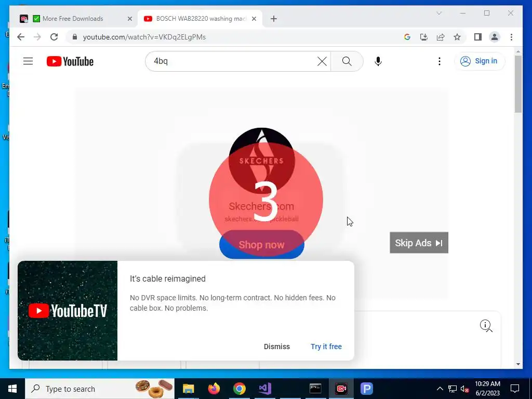Click the address bar URL
This screenshot has height=399, width=532.
[x=144, y=37]
